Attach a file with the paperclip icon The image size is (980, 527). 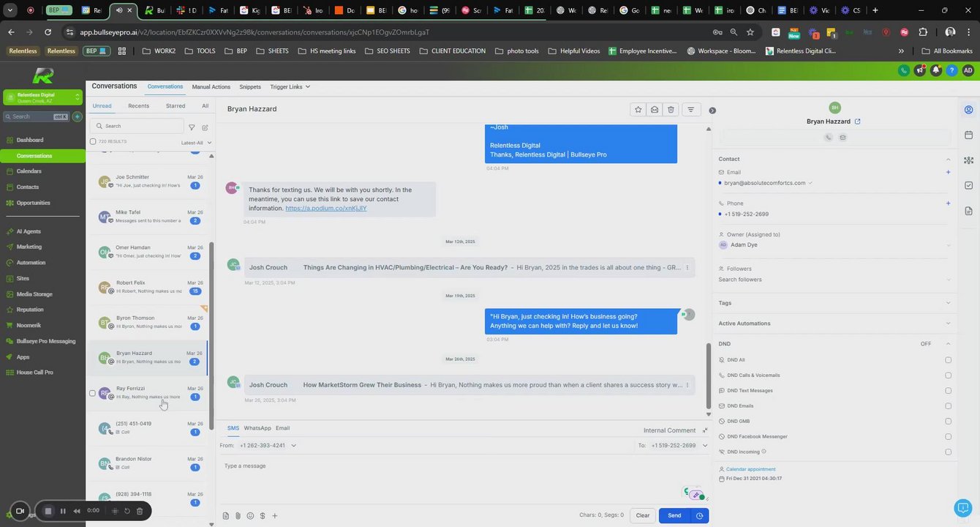tap(238, 516)
